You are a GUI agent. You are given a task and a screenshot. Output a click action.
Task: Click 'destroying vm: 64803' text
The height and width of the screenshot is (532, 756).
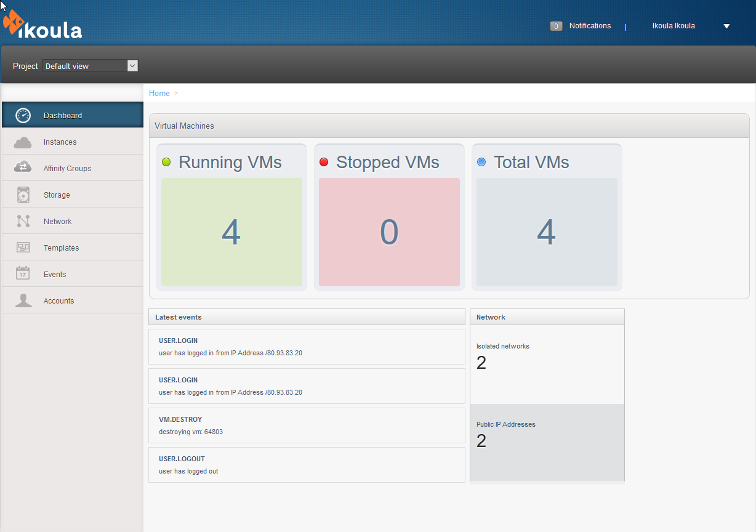(x=191, y=432)
